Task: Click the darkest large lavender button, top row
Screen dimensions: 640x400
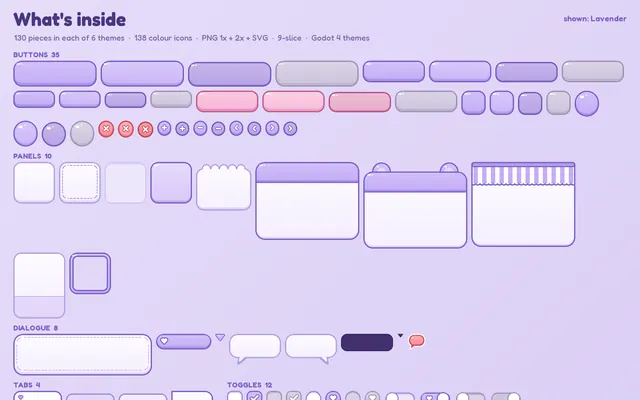Action: click(x=229, y=74)
